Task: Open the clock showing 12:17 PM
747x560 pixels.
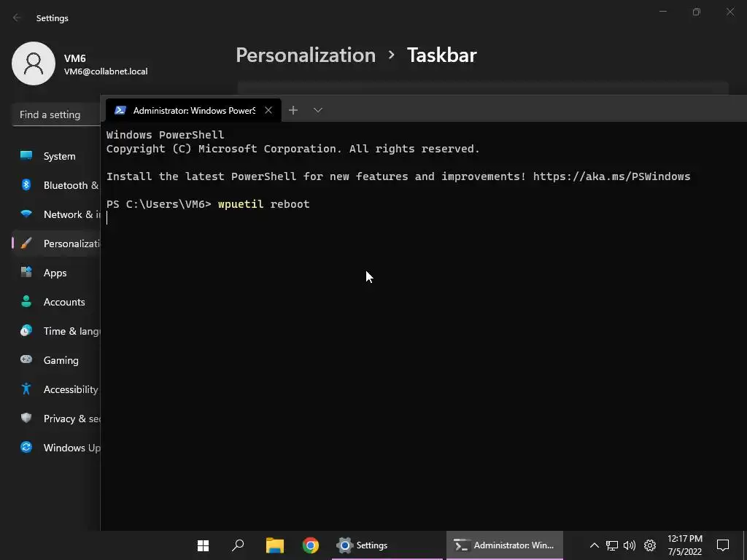Action: pyautogui.click(x=684, y=545)
